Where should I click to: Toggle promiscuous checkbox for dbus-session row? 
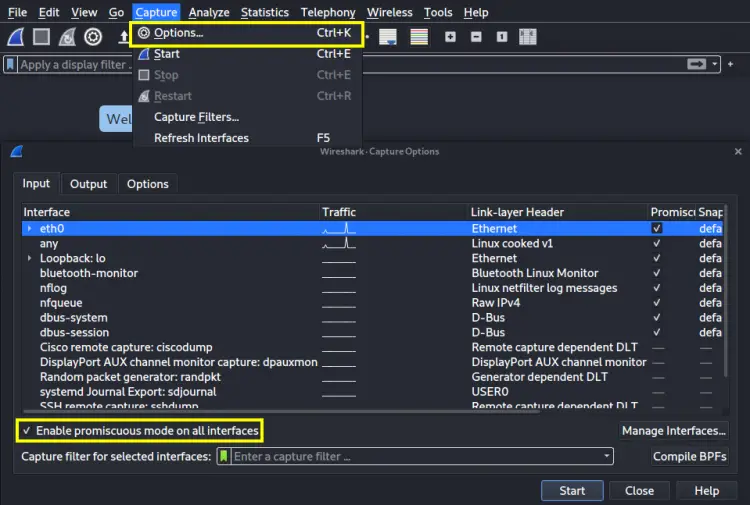point(657,332)
